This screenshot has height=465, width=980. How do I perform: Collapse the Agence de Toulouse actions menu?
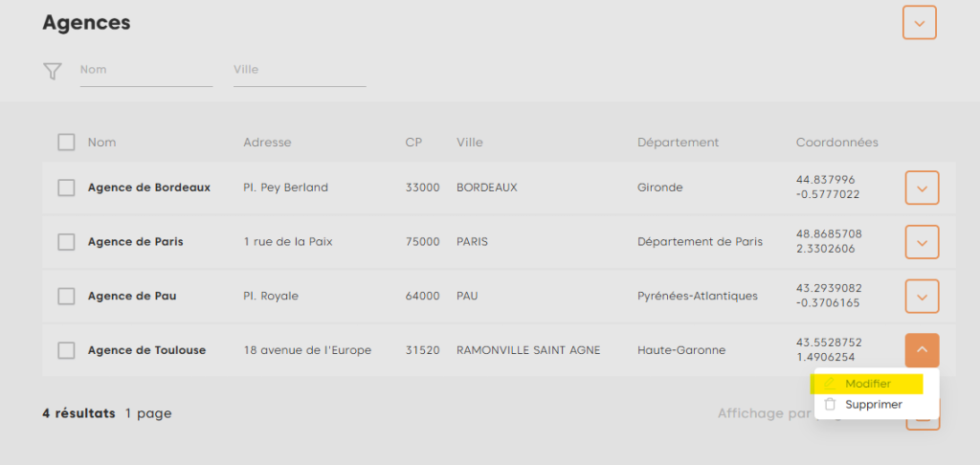922,350
